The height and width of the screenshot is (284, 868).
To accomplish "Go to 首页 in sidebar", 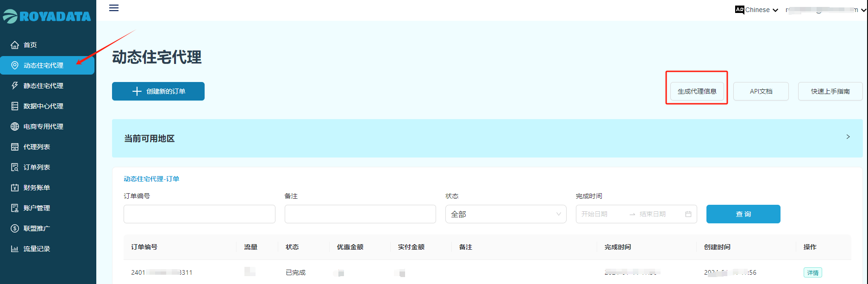I will click(48, 45).
